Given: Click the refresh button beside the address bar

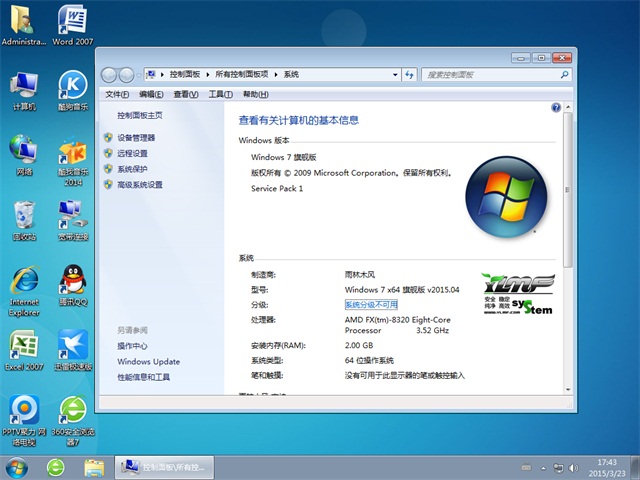Looking at the screenshot, I should (409, 75).
